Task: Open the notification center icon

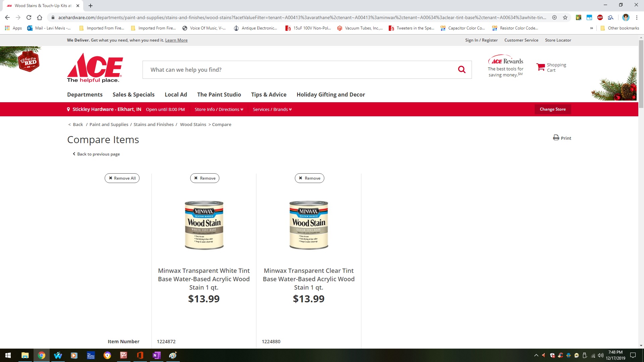Action: (633, 355)
